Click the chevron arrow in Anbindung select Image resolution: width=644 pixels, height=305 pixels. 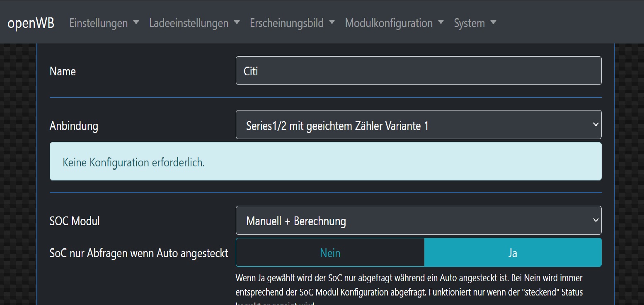click(x=596, y=125)
